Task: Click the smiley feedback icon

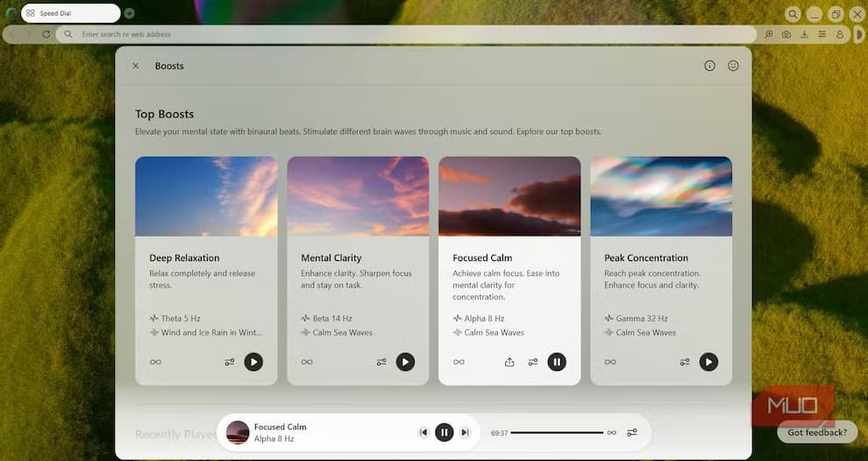Action: click(x=734, y=66)
